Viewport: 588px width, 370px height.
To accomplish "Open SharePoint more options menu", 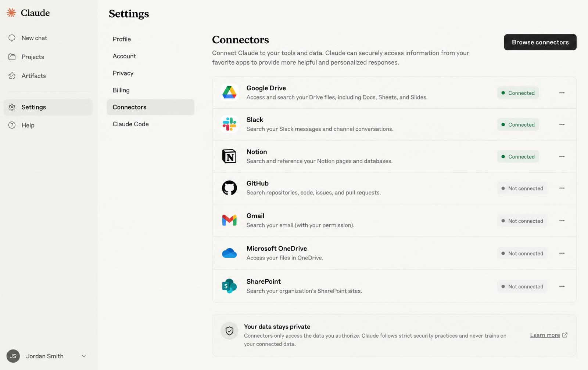I will click(562, 286).
